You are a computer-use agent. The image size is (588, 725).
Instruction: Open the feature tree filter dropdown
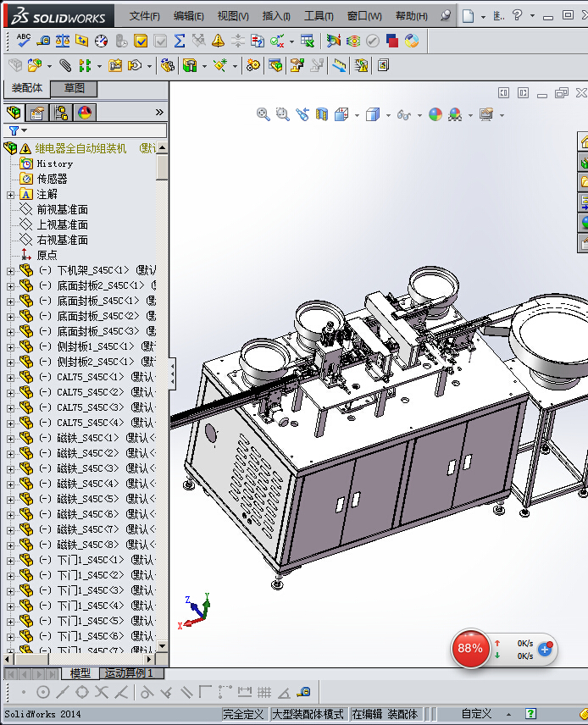coord(18,130)
